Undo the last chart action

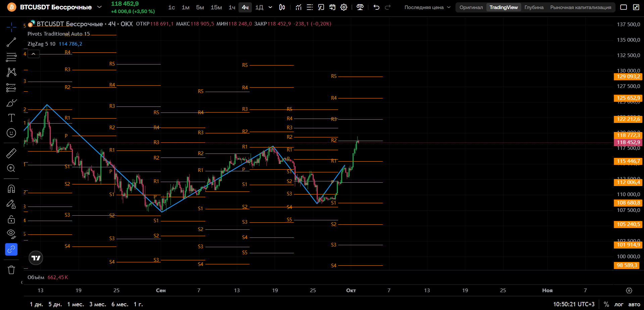(376, 7)
